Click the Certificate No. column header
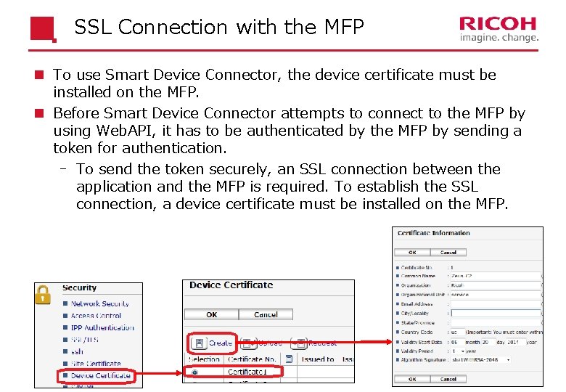The height and width of the screenshot is (392, 566). pos(252,359)
